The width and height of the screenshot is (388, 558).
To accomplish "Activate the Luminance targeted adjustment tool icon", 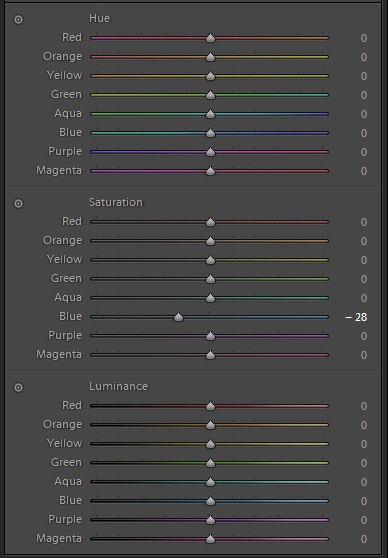I will coord(18,387).
